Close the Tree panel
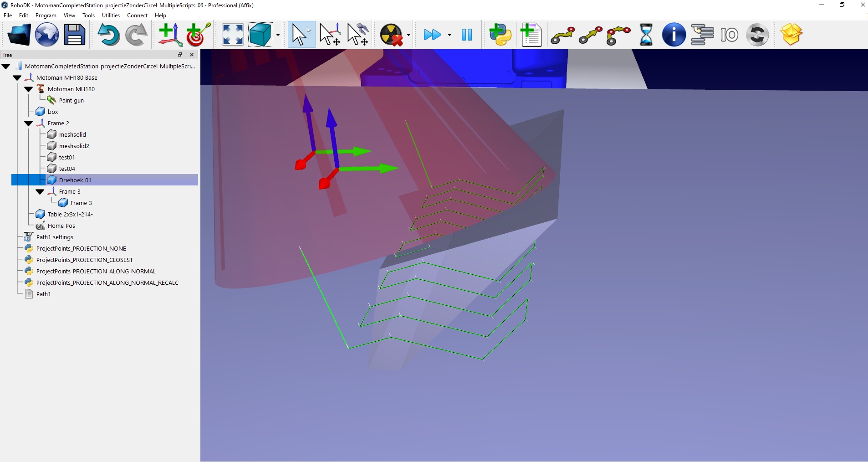This screenshot has width=868, height=462. click(x=192, y=55)
